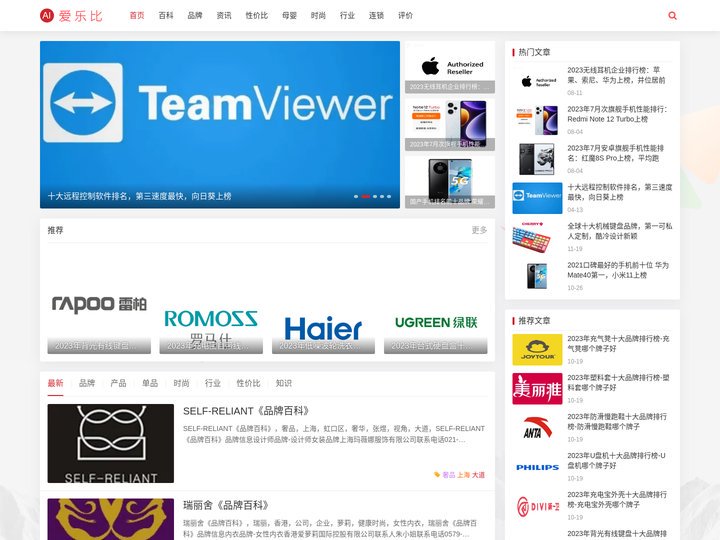Open the 百科 navigation menu item
Image resolution: width=720 pixels, height=540 pixels.
[166, 16]
